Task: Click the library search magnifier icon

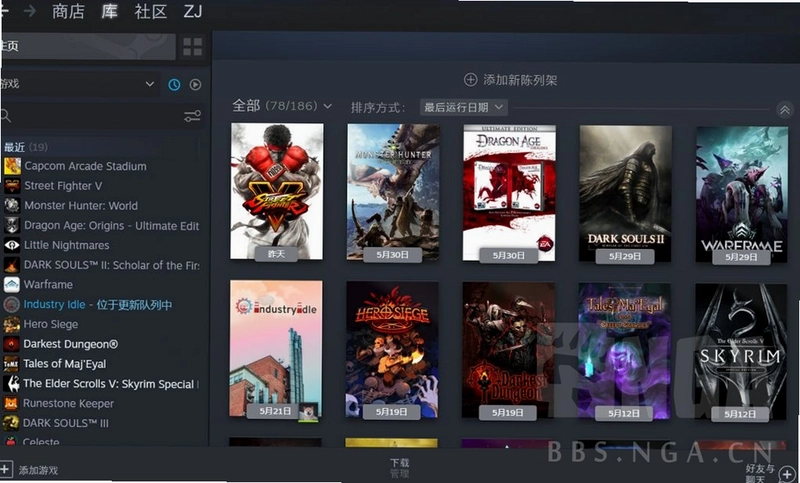Action: [6, 116]
